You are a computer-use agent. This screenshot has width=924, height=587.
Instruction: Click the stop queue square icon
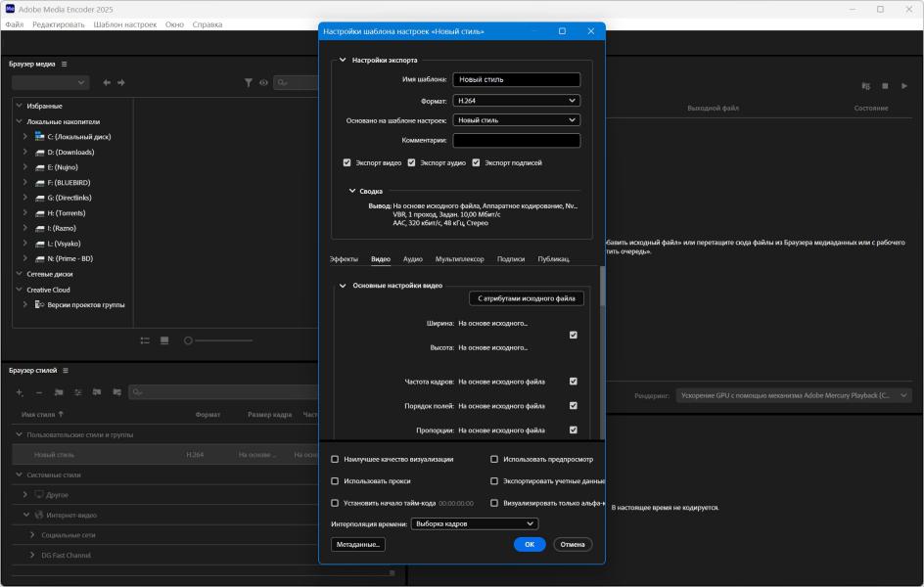pyautogui.click(x=885, y=86)
